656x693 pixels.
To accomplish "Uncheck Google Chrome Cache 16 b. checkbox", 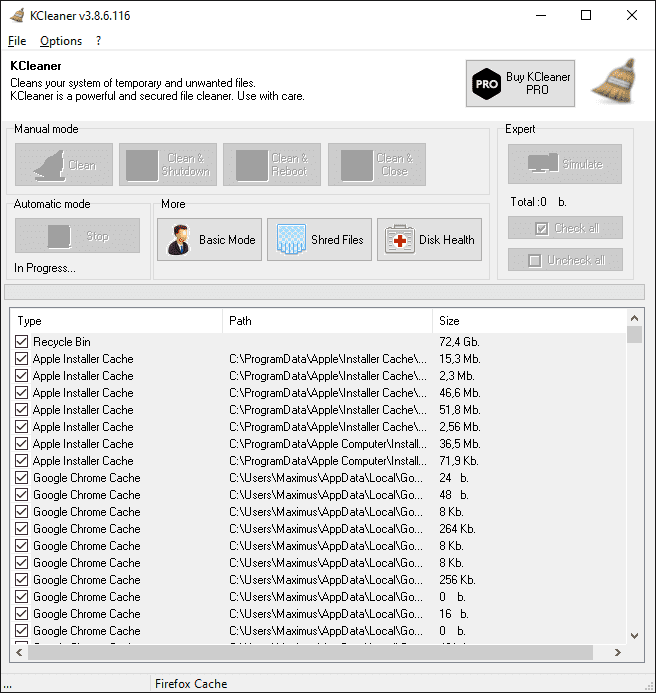I will point(21,613).
